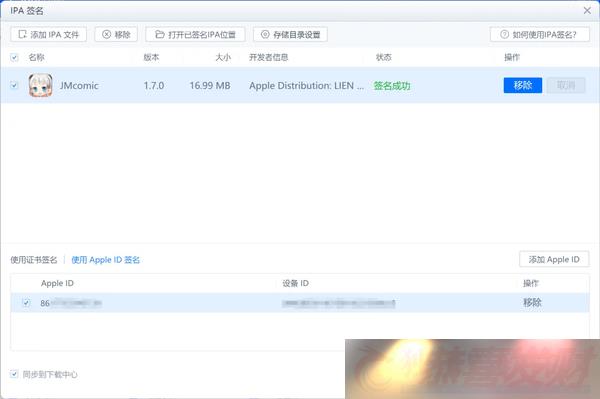Click the Apple ID column header
The height and width of the screenshot is (399, 600).
click(x=57, y=283)
